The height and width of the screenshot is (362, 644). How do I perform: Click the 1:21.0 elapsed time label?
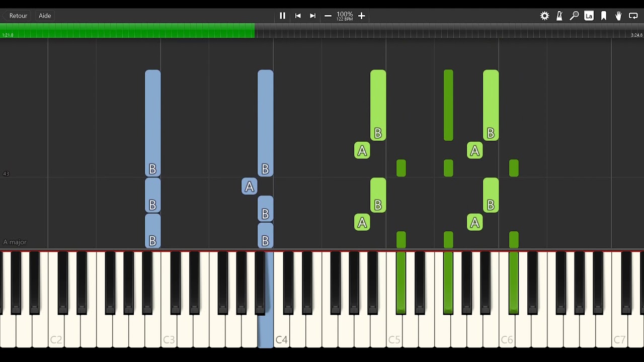8,35
